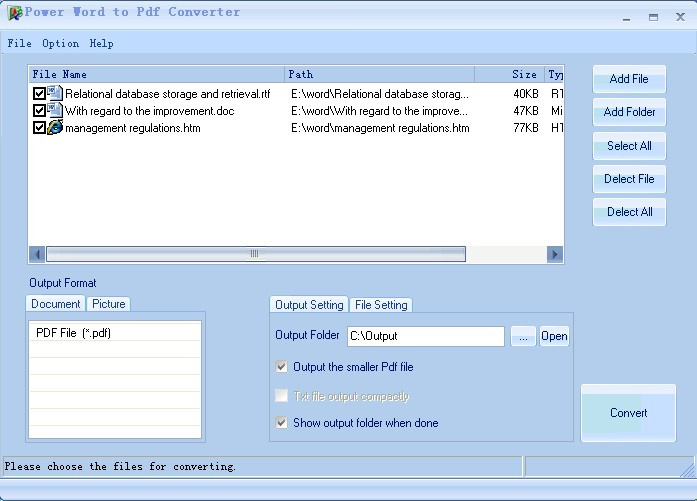Toggle Output the smaller Pdf file
The height and width of the screenshot is (501, 697).
(281, 367)
